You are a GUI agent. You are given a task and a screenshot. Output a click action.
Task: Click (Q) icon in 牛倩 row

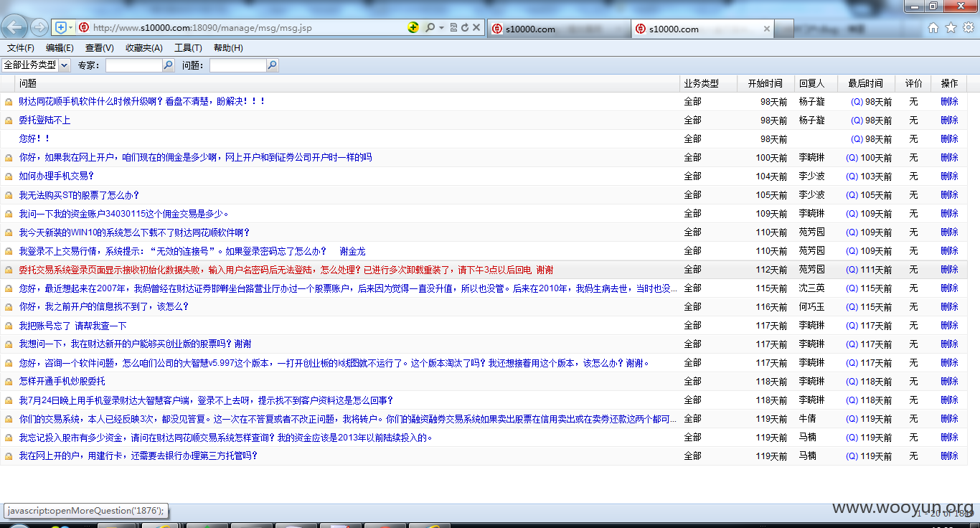[x=852, y=419]
